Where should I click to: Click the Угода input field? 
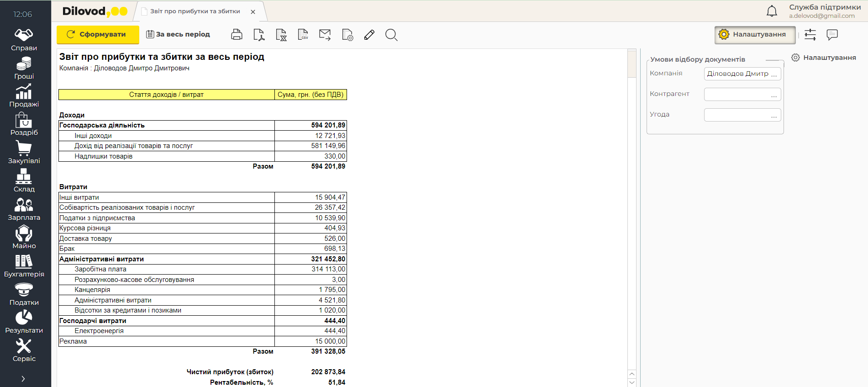pyautogui.click(x=736, y=115)
